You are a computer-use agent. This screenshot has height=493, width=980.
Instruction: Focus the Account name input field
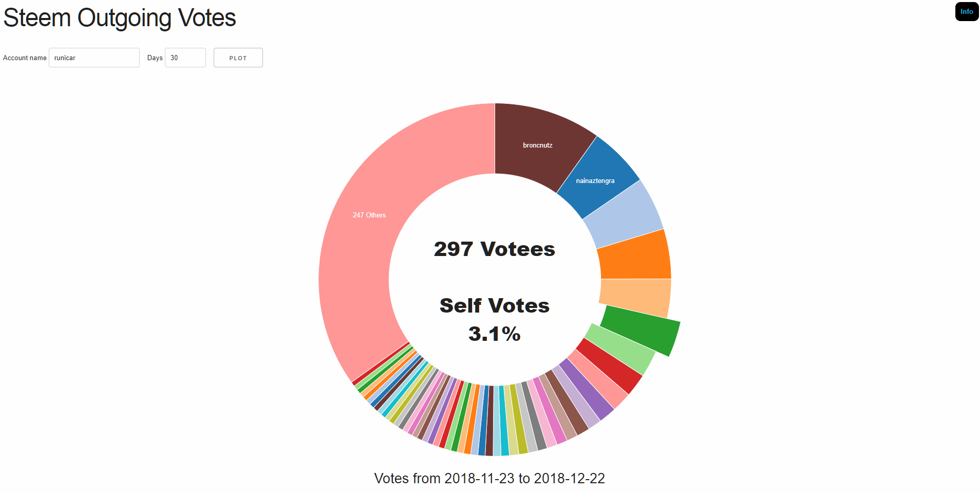click(94, 58)
